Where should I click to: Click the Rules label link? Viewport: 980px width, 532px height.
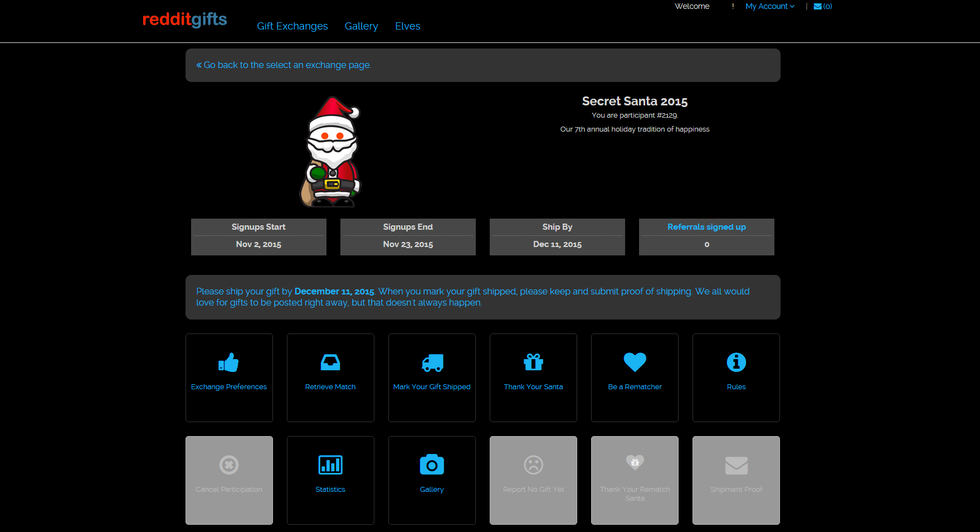coord(737,387)
